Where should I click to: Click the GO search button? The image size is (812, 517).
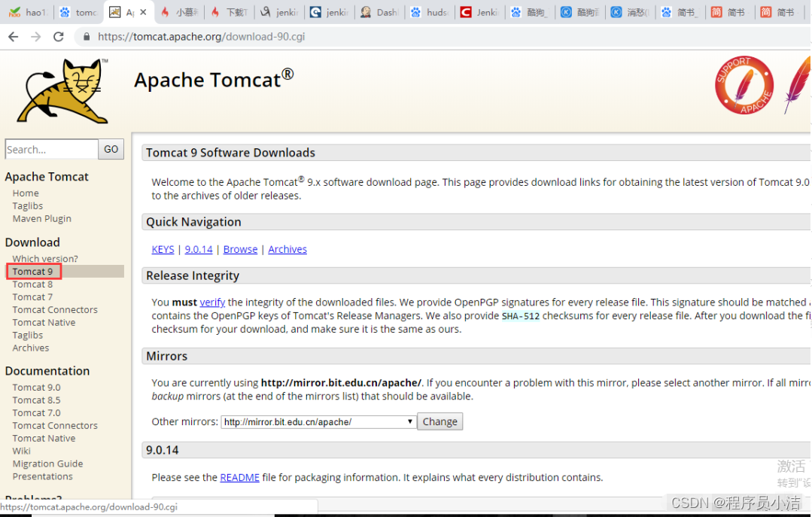click(x=111, y=149)
